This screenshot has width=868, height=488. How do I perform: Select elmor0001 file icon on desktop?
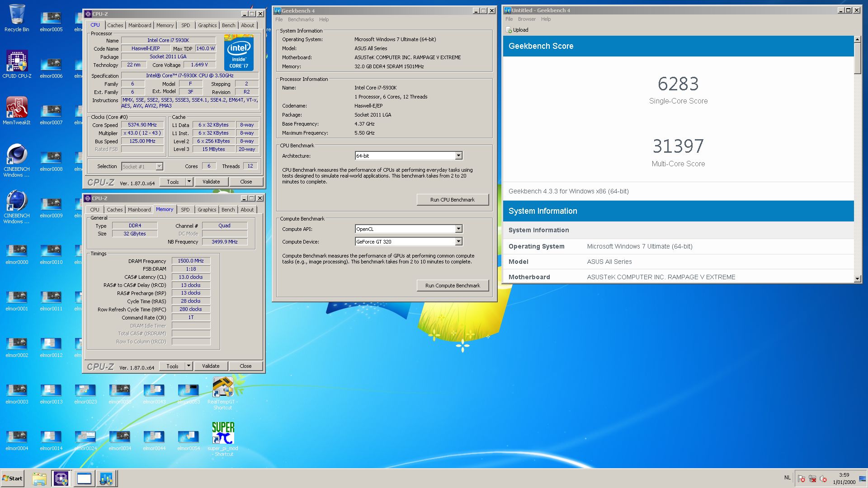(x=17, y=301)
